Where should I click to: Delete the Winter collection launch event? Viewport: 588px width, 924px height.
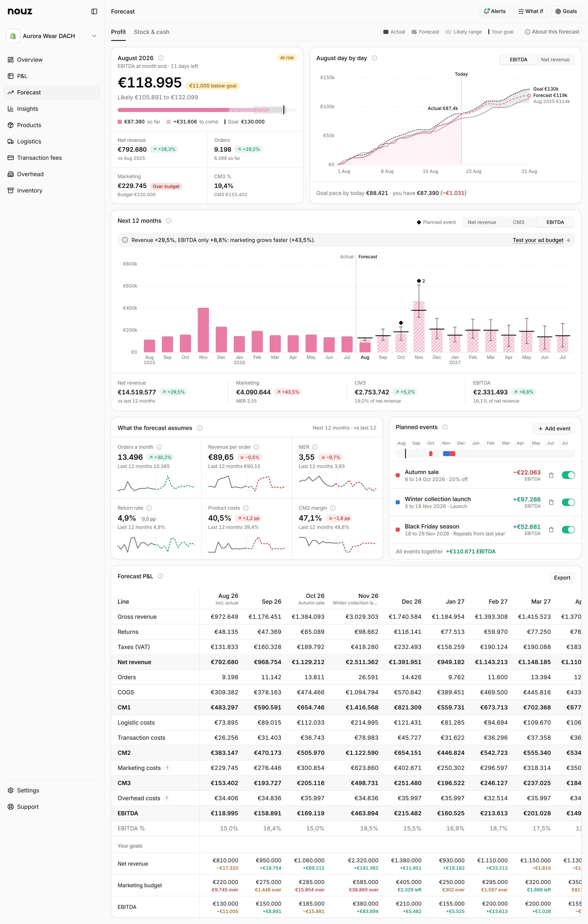point(551,502)
